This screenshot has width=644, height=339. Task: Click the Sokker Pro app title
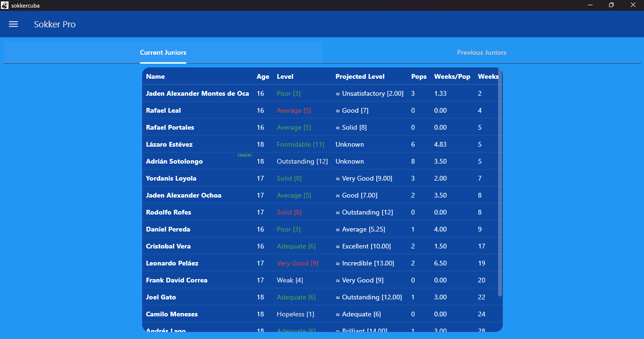tap(55, 24)
